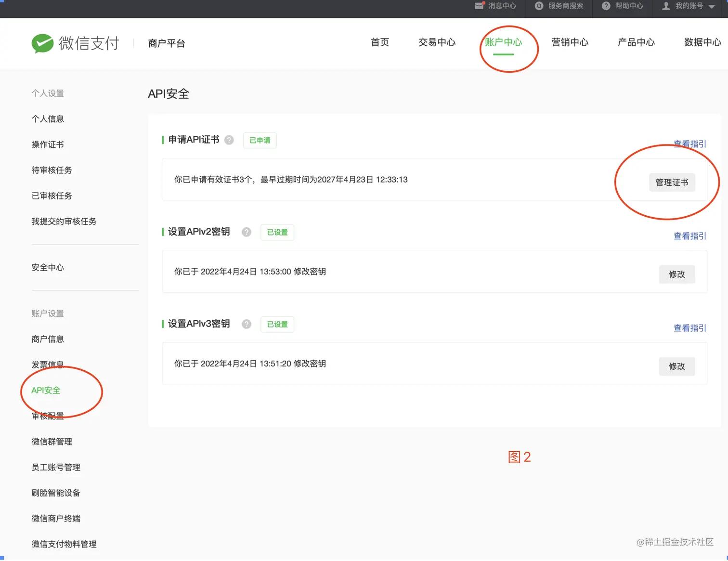Click 已设置 badge for APIv3 key
The width and height of the screenshot is (728, 561).
click(277, 324)
